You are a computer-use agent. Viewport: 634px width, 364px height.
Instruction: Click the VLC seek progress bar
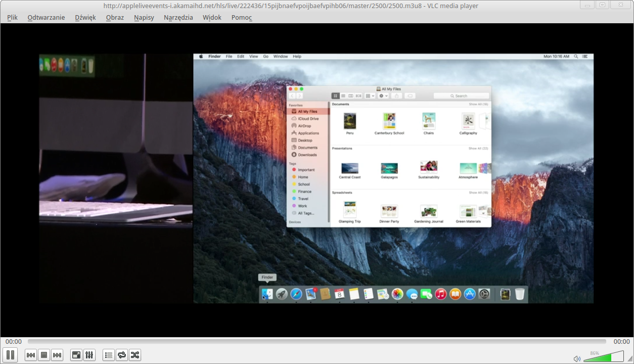317,342
